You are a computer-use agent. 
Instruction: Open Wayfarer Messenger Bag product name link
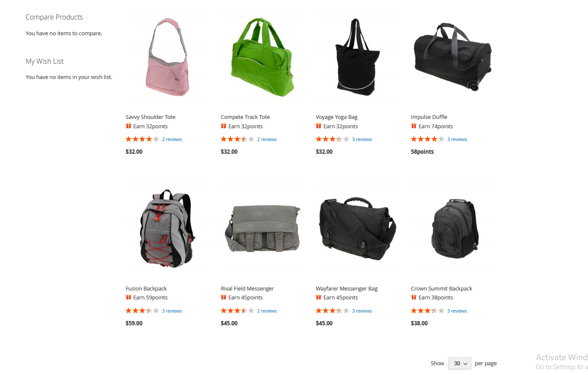pos(347,288)
